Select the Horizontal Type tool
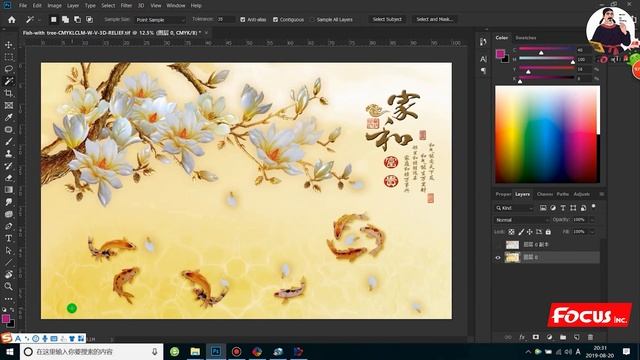Screen dimensions: 640x360 (x=9, y=238)
